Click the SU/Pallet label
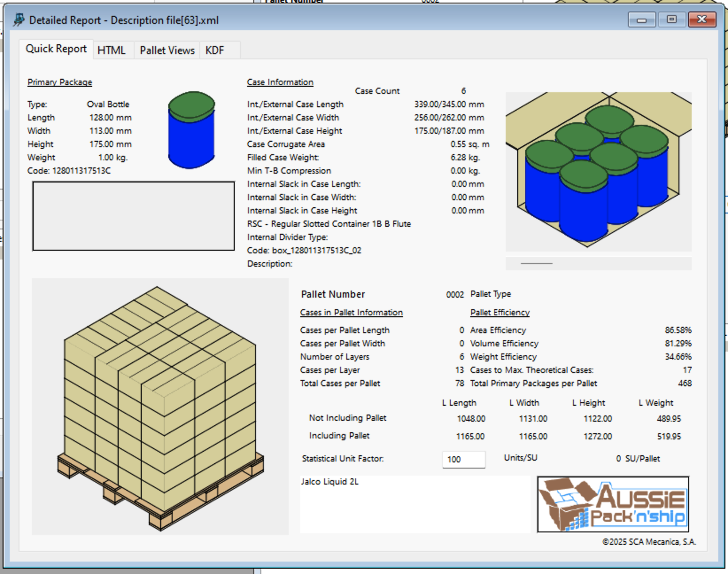Viewport: 728px width, 574px height. pyautogui.click(x=643, y=458)
